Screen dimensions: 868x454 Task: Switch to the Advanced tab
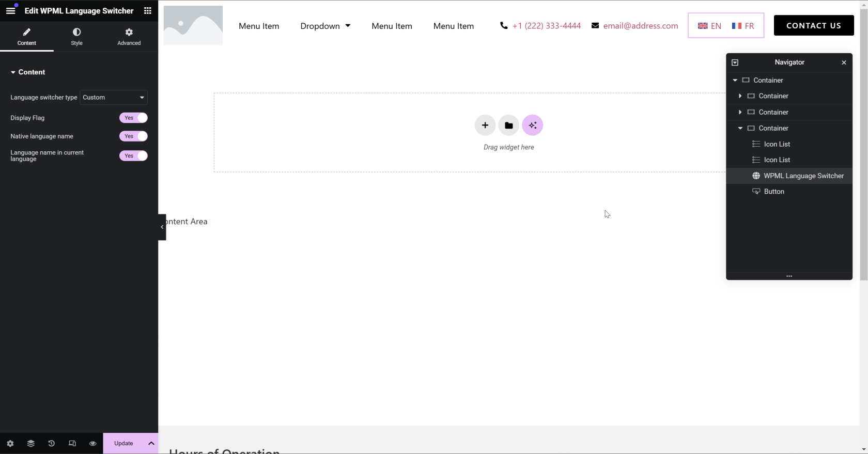pos(129,37)
